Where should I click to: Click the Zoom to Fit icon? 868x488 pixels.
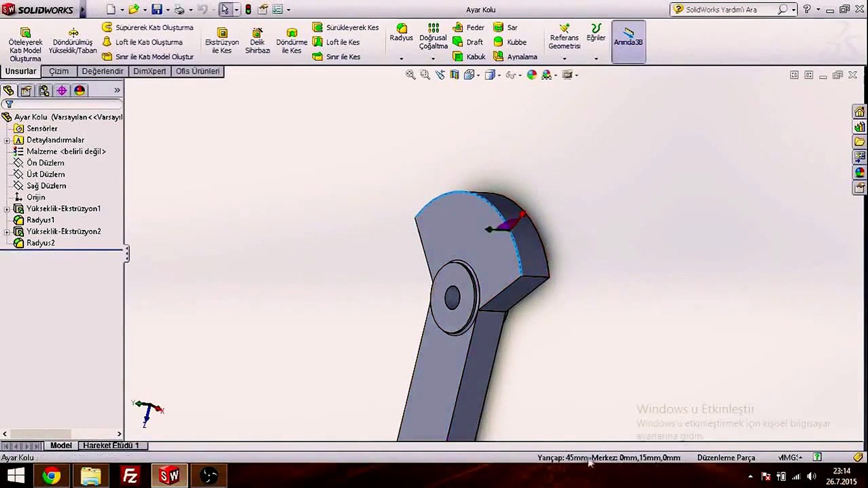[x=410, y=75]
